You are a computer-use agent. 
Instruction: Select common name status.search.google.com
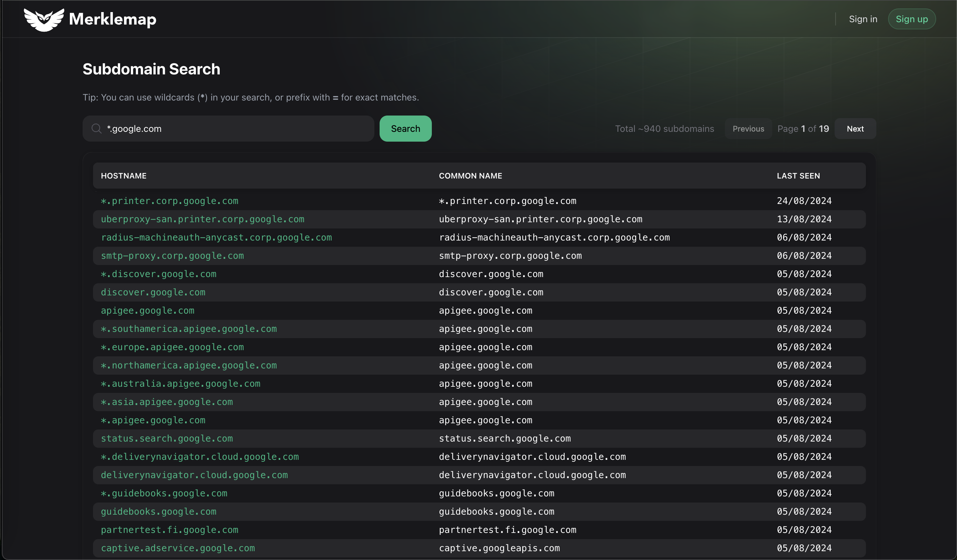[505, 439]
